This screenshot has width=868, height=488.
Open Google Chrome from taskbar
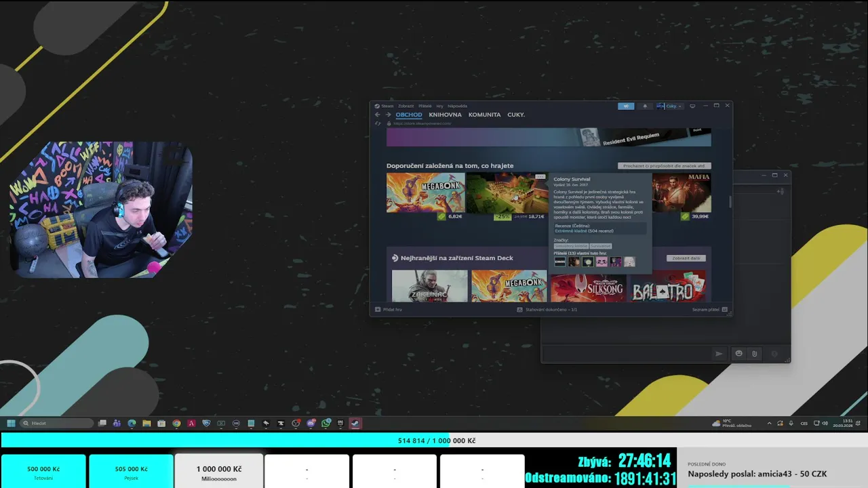(176, 423)
